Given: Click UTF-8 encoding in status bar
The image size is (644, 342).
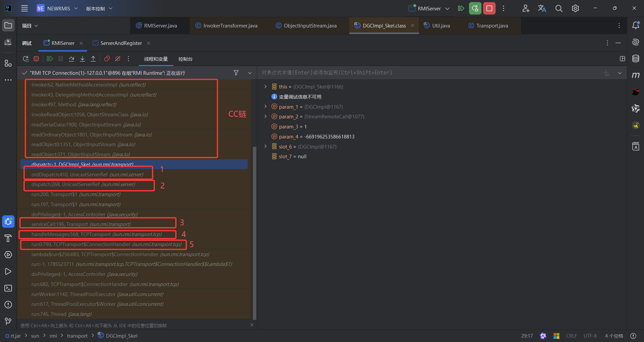Looking at the screenshot, I should coord(590,336).
